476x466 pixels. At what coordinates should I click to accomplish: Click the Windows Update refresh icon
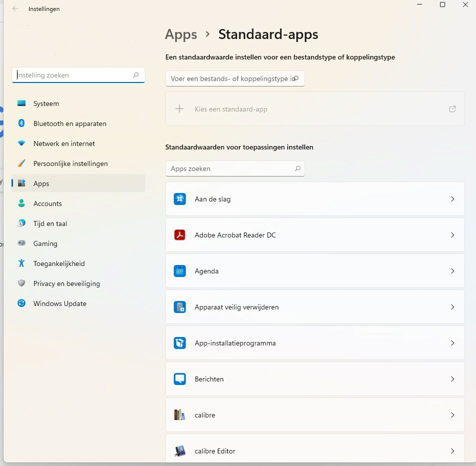click(21, 303)
